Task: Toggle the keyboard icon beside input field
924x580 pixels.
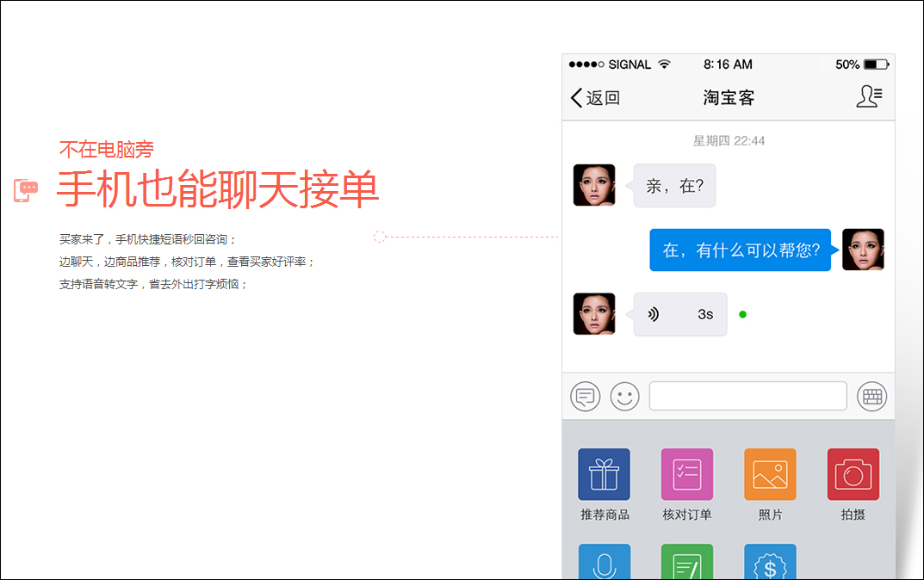Action: pyautogui.click(x=871, y=397)
